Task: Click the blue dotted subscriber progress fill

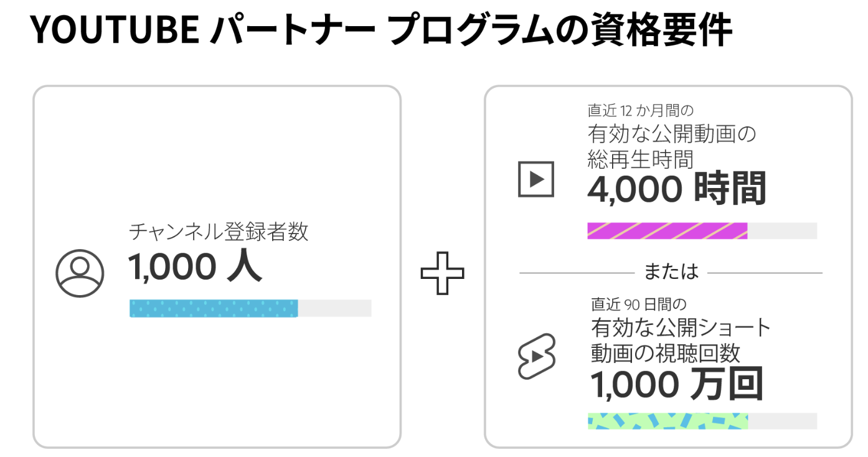Action: click(x=214, y=308)
